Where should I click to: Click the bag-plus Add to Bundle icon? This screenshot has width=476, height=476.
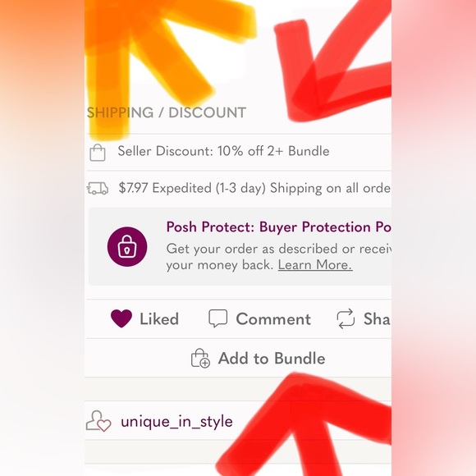click(x=200, y=358)
